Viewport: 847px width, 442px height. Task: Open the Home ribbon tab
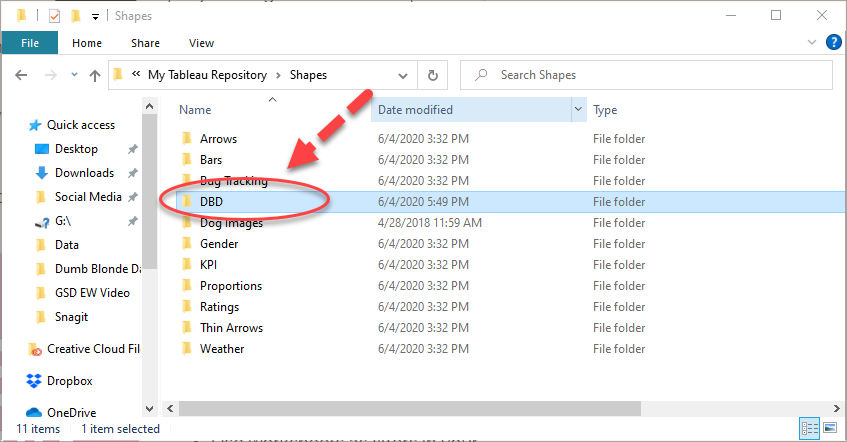[87, 43]
